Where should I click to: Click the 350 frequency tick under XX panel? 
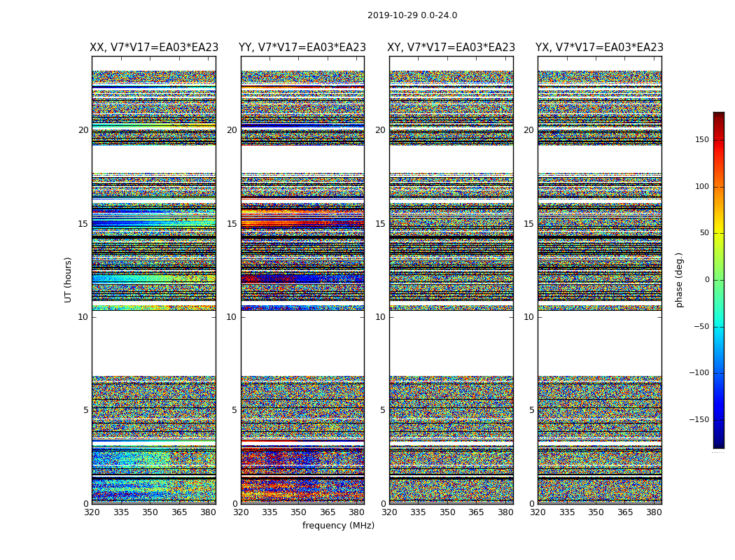150,512
